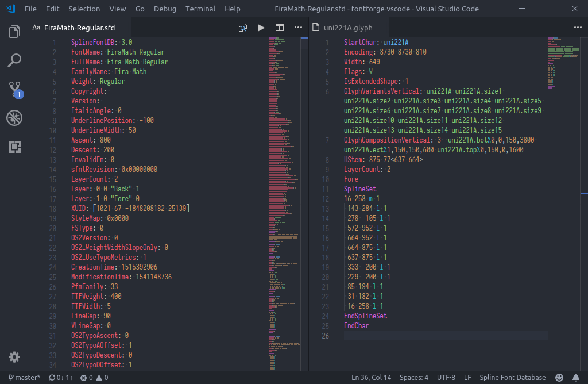Viewport: 588px width, 384px height.
Task: Click the 'XUID:' line in left editor
Action: click(x=130, y=208)
